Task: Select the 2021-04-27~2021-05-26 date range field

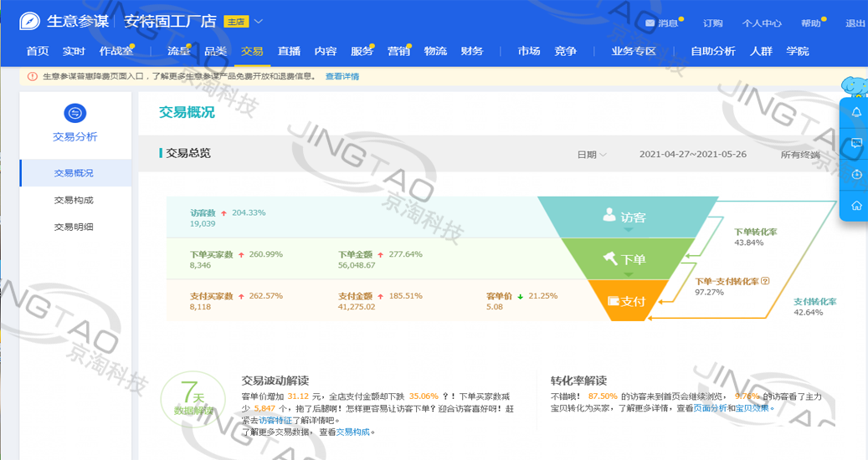Action: pyautogui.click(x=692, y=155)
